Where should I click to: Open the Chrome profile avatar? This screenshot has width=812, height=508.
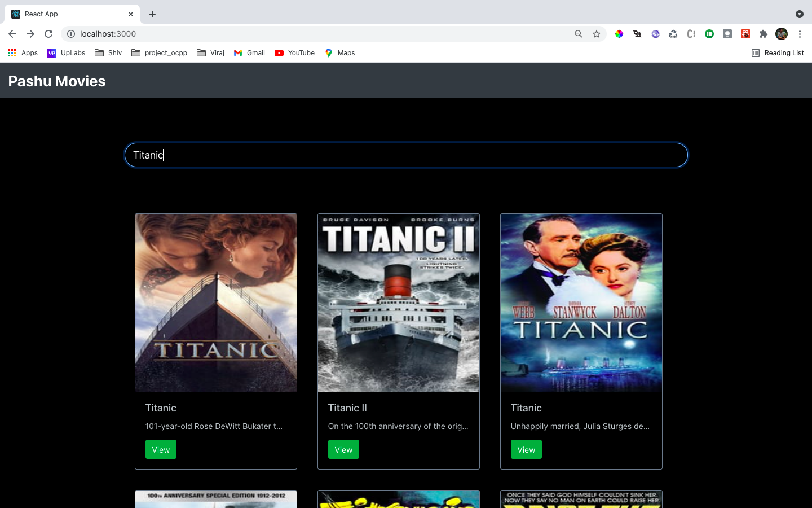[782, 34]
